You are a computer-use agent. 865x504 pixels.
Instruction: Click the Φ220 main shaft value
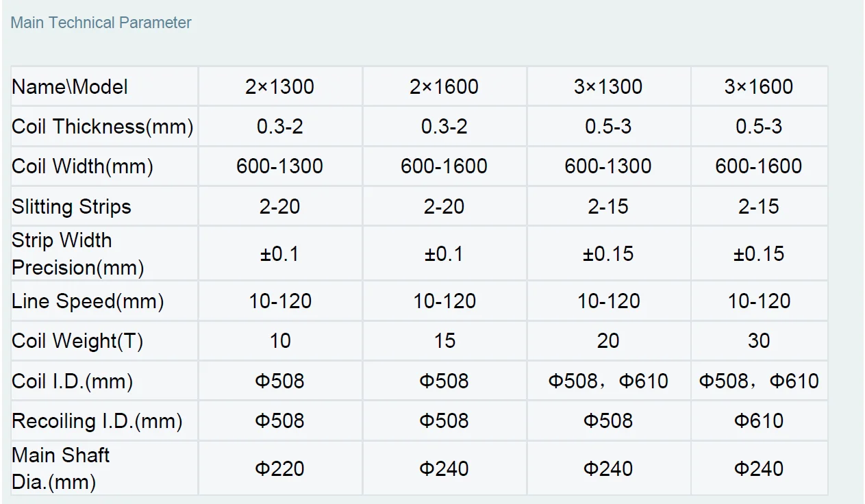279,469
